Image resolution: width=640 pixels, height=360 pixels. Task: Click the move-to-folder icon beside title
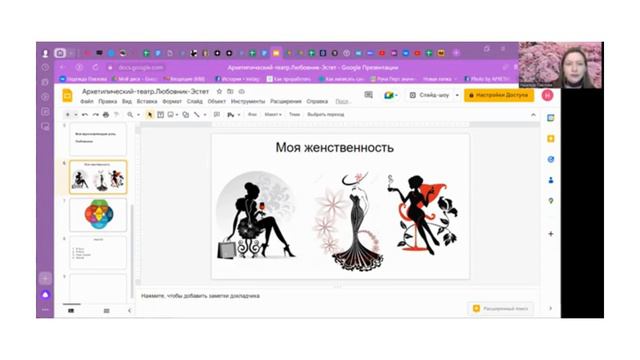click(230, 91)
